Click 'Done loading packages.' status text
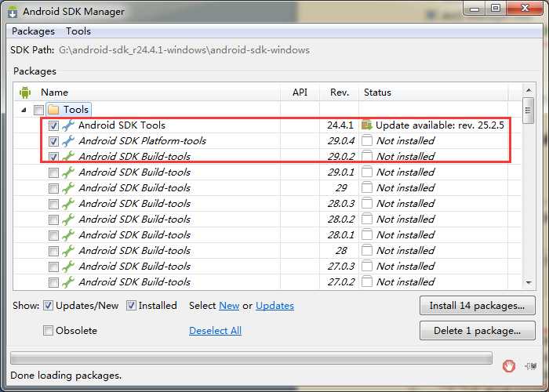Screen dimensions: 549x392 click(x=66, y=376)
